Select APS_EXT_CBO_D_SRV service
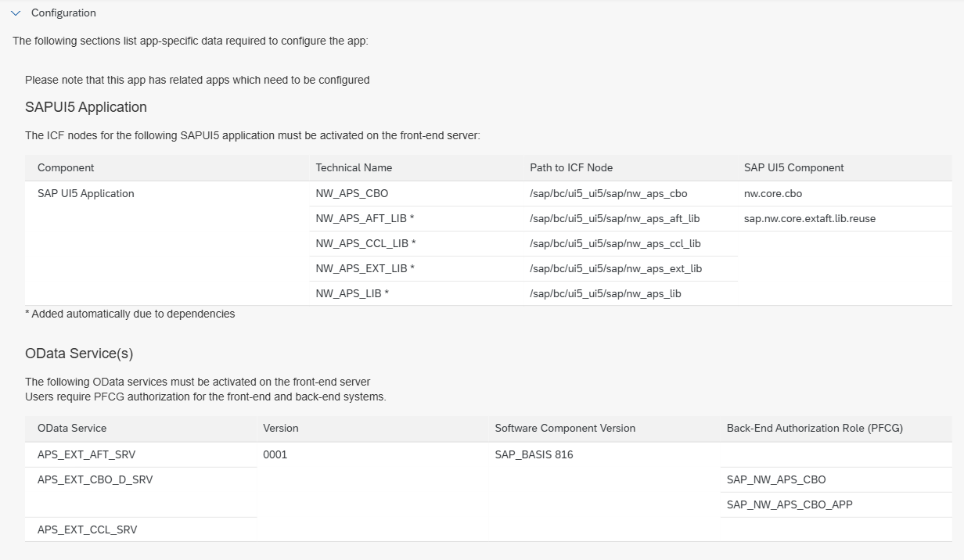 coord(95,479)
